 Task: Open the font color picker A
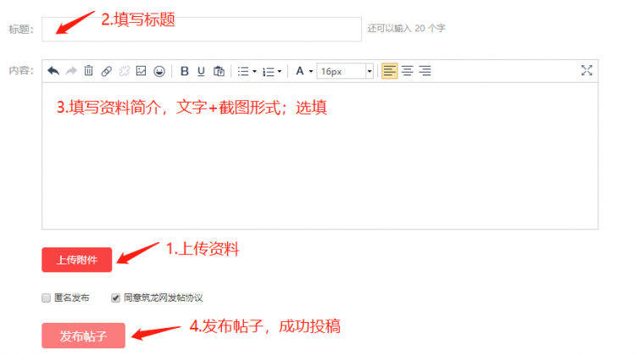point(303,71)
